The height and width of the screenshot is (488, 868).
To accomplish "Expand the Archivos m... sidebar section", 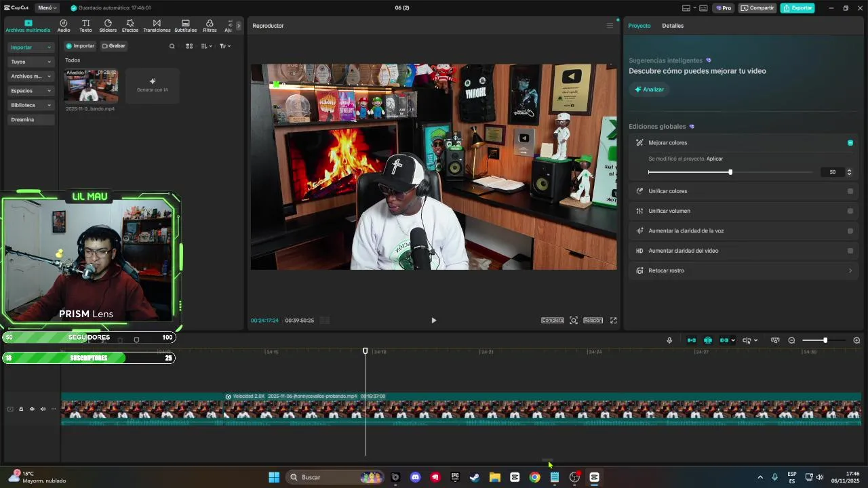I will (31, 76).
